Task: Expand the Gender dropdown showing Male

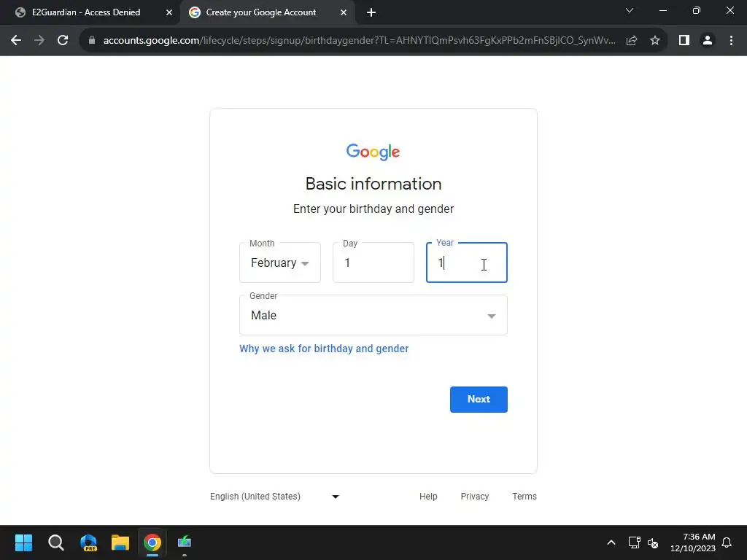Action: [x=373, y=315]
